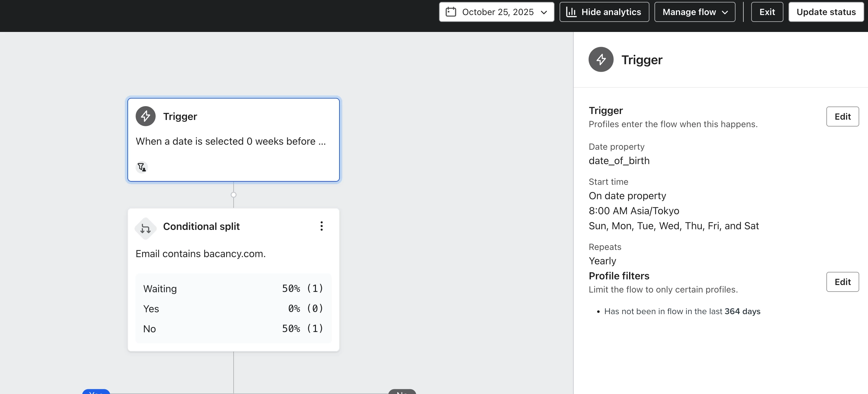Edit the Trigger settings

click(842, 117)
